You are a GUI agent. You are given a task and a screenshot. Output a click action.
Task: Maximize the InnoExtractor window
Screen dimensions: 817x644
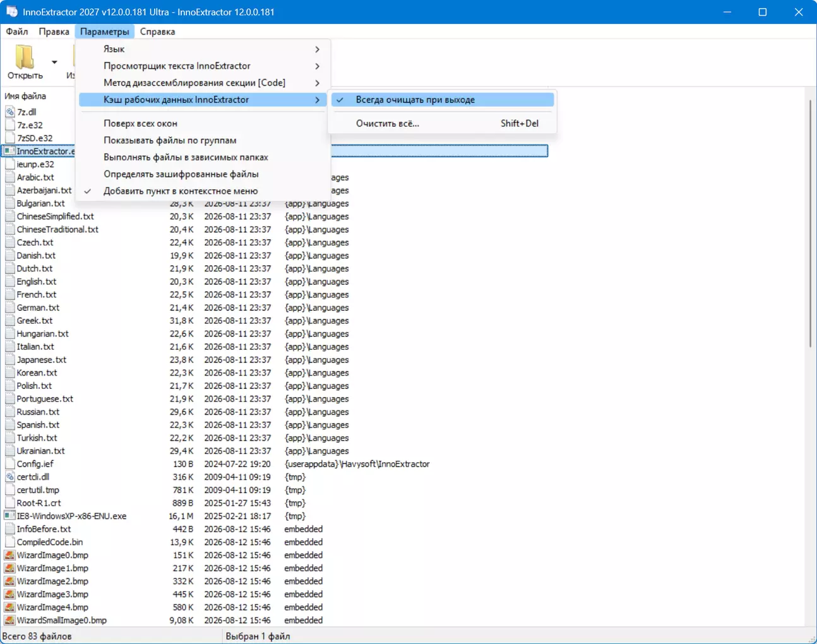[x=763, y=12]
